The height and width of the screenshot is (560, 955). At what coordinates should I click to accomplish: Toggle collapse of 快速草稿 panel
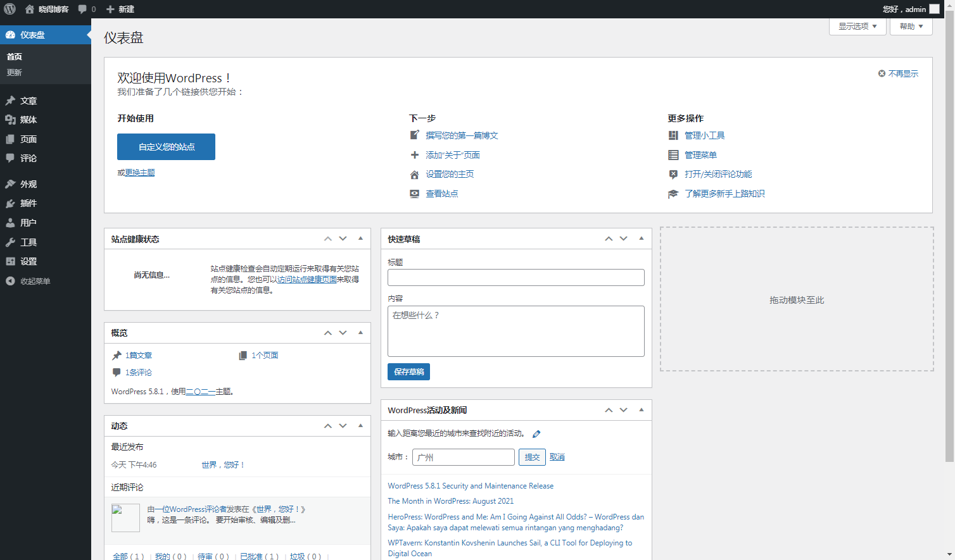click(x=641, y=239)
